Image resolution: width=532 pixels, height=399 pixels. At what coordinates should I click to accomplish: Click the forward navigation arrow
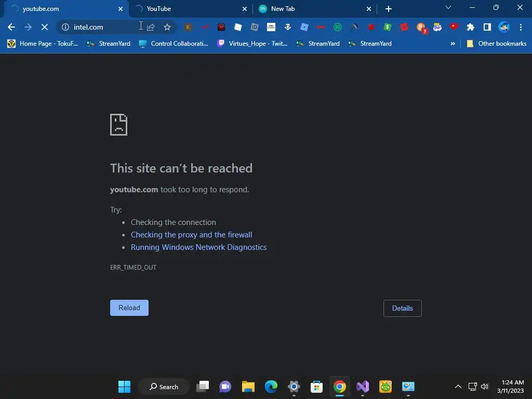(28, 27)
